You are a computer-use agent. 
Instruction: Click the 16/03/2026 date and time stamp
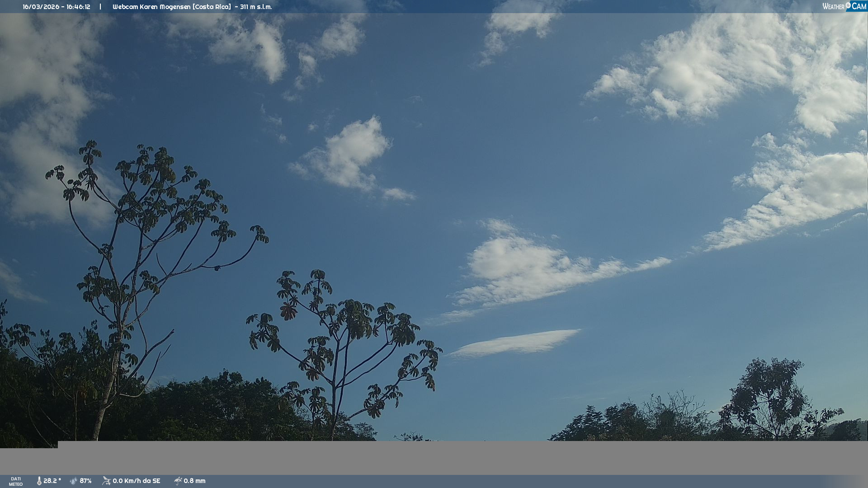pos(57,7)
